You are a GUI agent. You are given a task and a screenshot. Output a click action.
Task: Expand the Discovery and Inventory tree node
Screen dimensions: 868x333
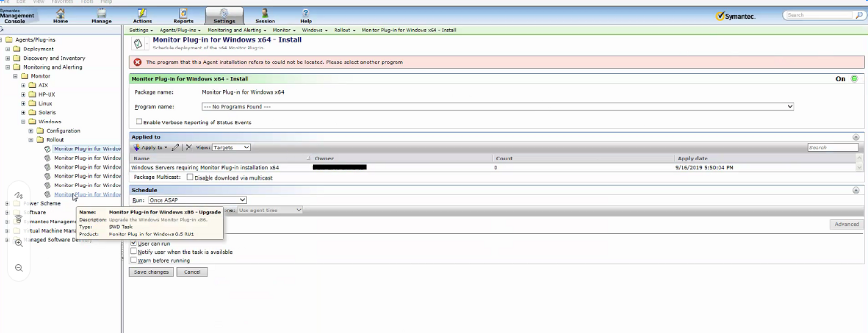8,58
